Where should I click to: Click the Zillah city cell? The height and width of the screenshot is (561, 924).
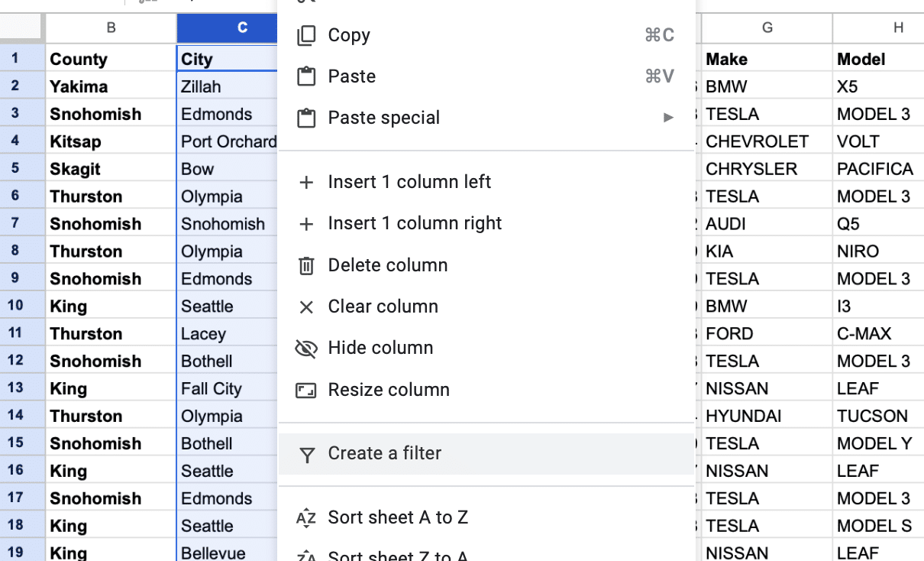228,86
